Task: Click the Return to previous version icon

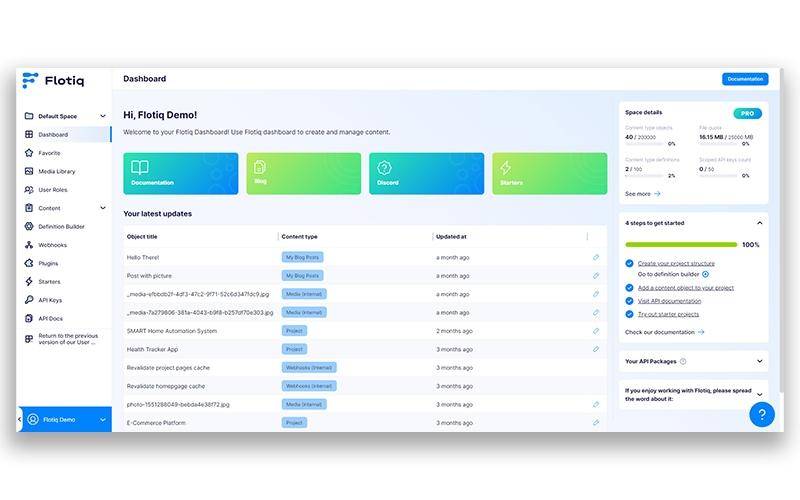Action: [x=29, y=339]
